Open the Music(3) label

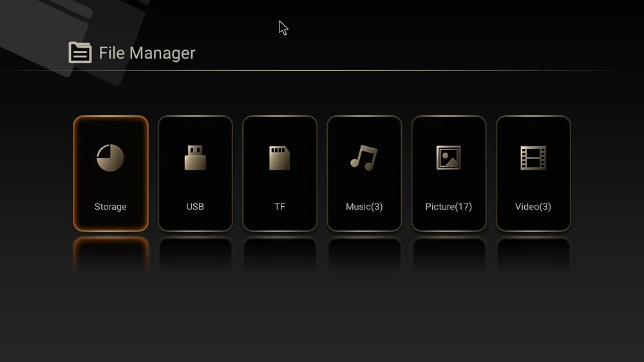point(365,207)
